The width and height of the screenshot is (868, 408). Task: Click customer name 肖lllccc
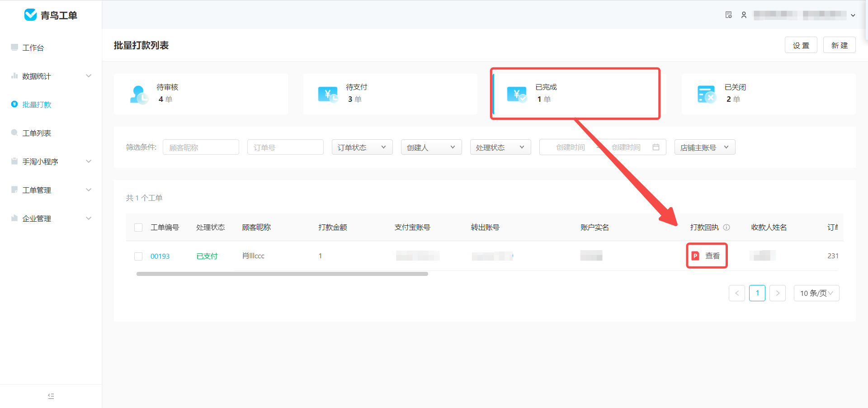(253, 256)
